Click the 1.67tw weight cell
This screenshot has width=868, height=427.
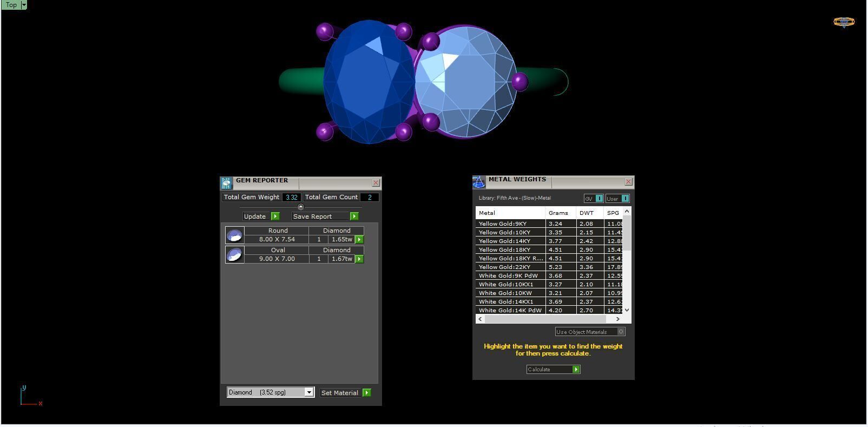coord(341,259)
